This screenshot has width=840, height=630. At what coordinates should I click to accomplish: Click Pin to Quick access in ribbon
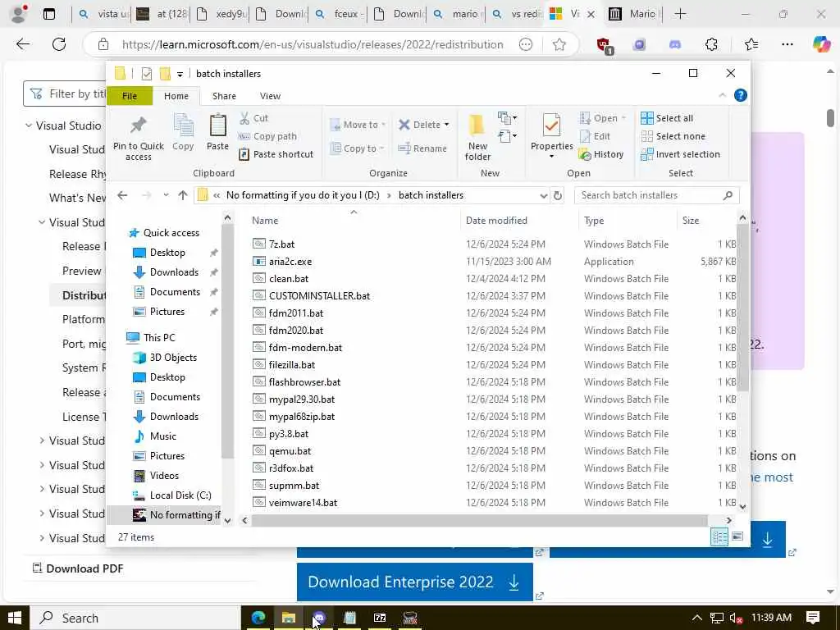pos(138,138)
